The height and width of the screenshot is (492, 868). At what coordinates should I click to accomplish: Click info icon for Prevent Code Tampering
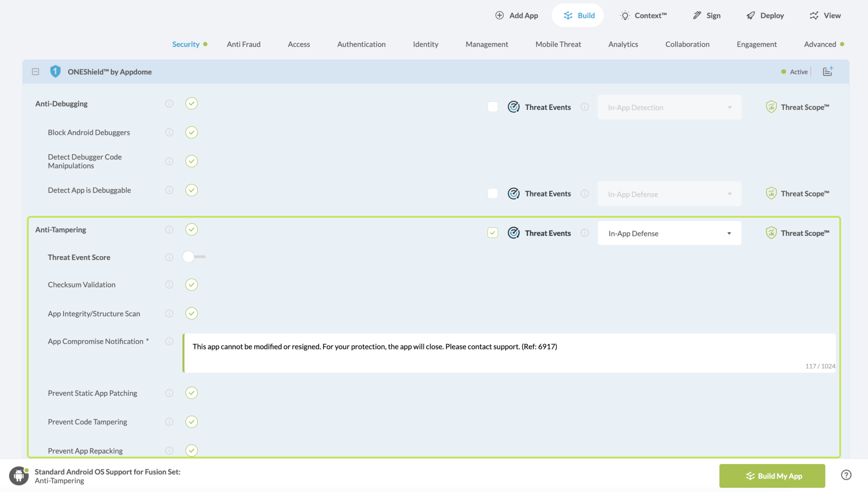click(169, 422)
